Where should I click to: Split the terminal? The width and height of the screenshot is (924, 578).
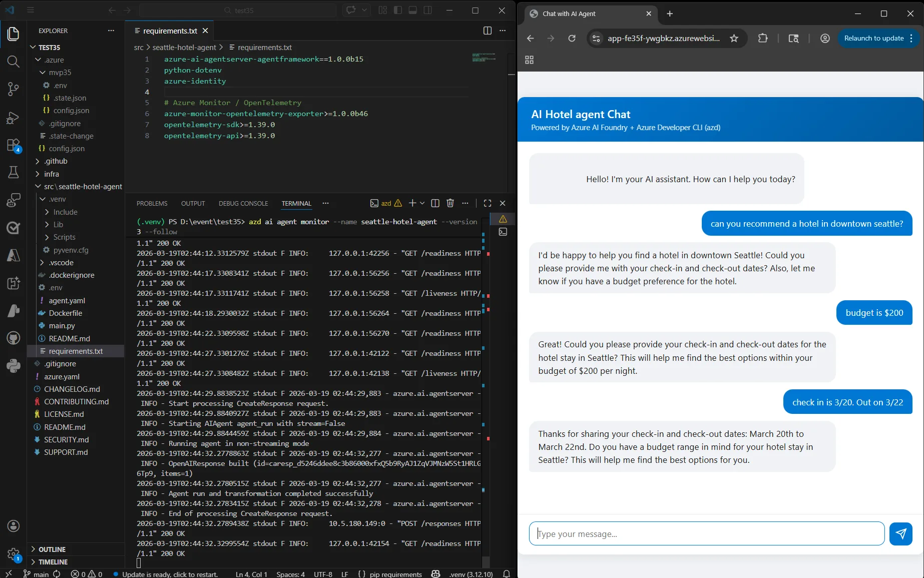(x=434, y=203)
